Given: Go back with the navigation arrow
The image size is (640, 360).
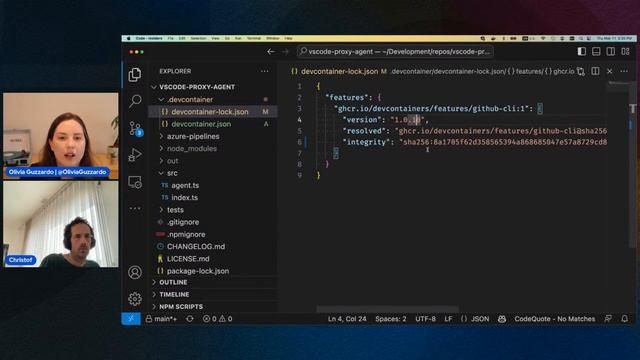Looking at the screenshot, I should pyautogui.click(x=271, y=52).
